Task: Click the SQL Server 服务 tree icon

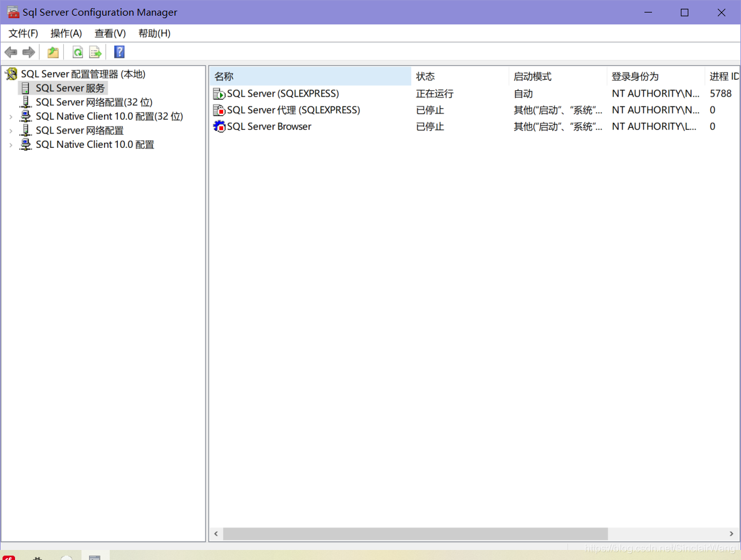Action: pos(26,88)
